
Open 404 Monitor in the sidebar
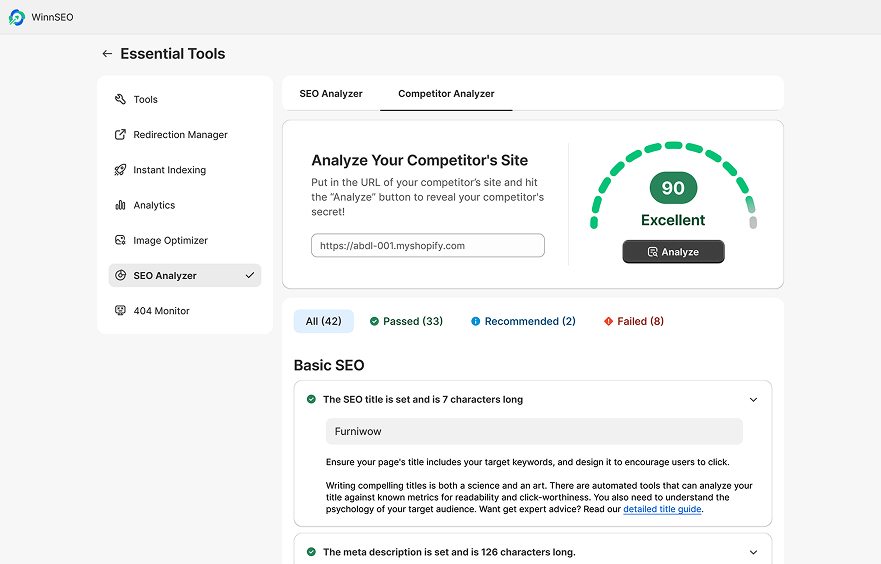coord(185,311)
